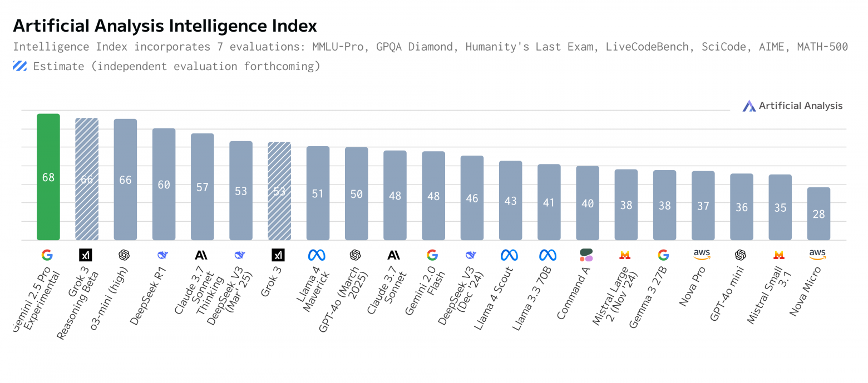Screen dimensions: 868x383
Task: Click the Nova Micro bar showing 28
Action: pyautogui.click(x=818, y=213)
